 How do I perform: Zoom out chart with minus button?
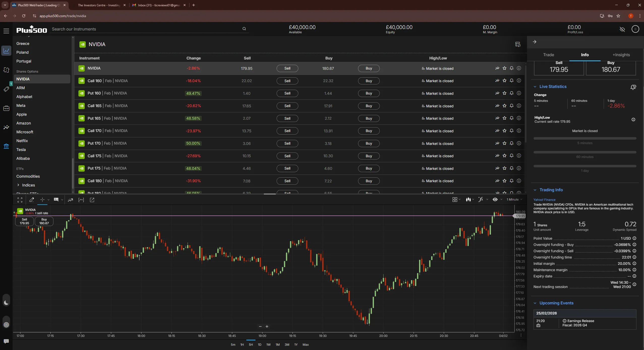click(x=260, y=326)
